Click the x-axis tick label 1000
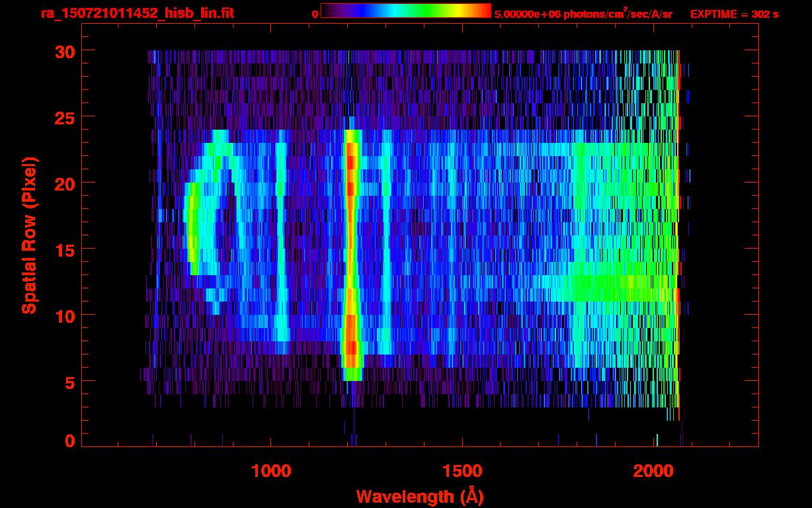 pos(271,470)
